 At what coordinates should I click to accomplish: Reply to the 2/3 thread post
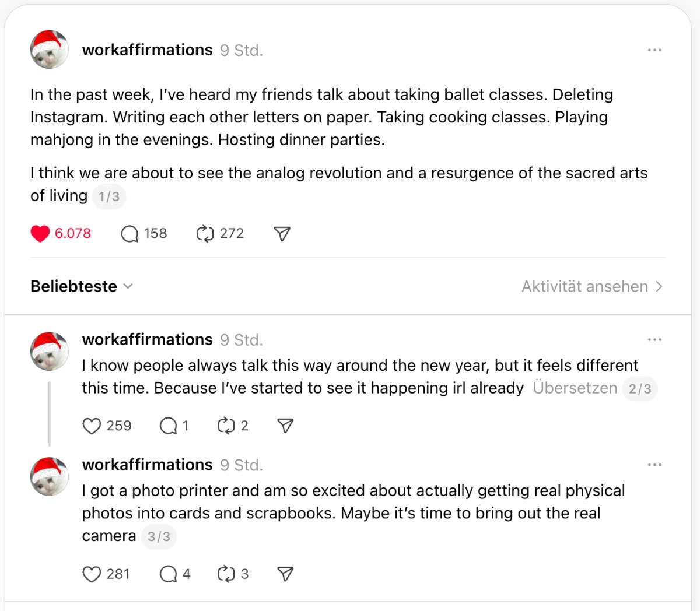(168, 426)
